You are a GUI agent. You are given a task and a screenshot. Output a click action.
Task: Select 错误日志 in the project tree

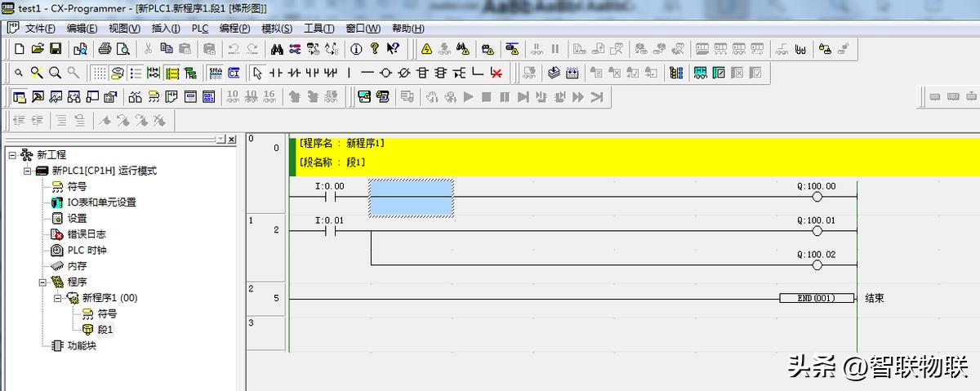[x=87, y=234]
